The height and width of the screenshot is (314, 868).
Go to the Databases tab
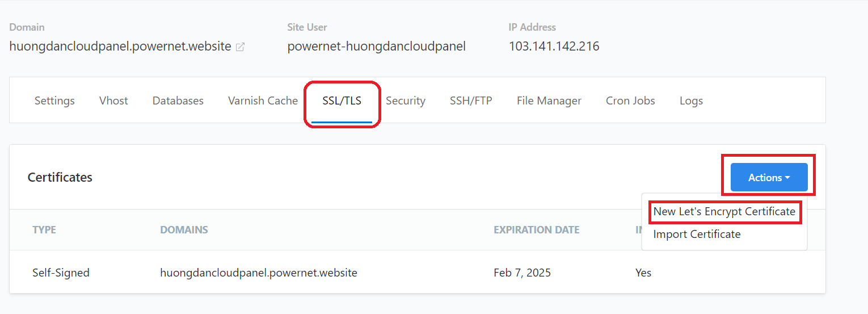click(178, 101)
